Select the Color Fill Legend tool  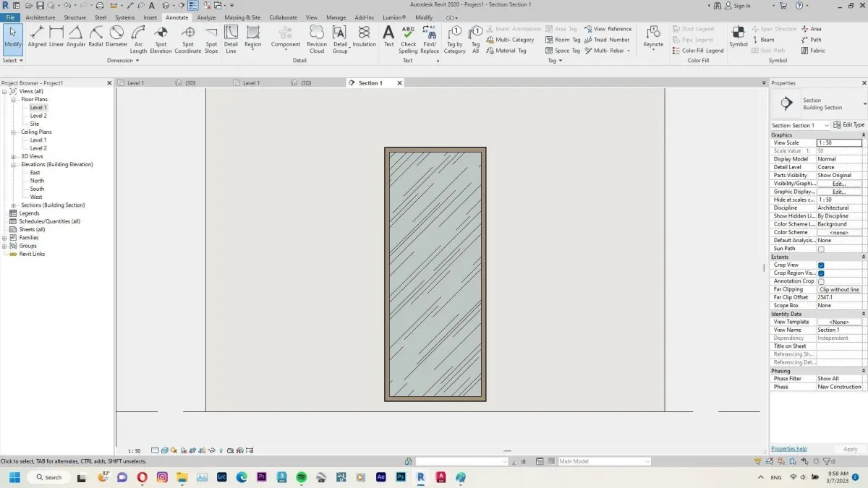click(x=697, y=51)
